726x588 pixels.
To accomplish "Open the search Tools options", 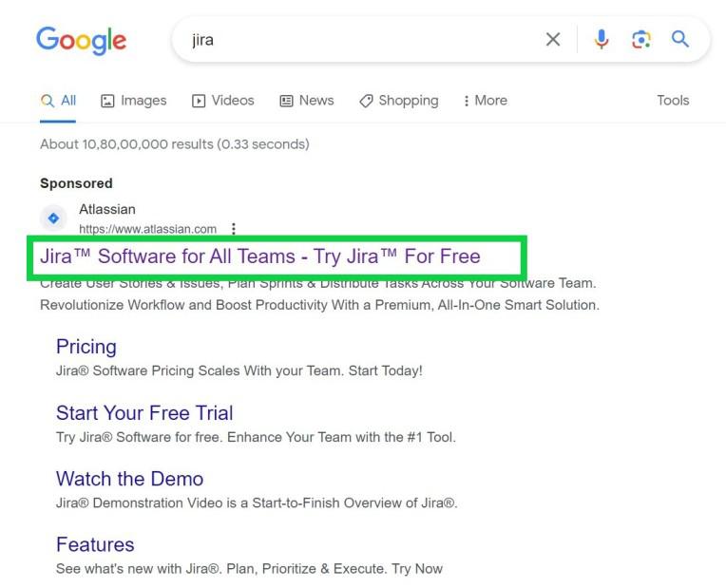I will point(673,101).
